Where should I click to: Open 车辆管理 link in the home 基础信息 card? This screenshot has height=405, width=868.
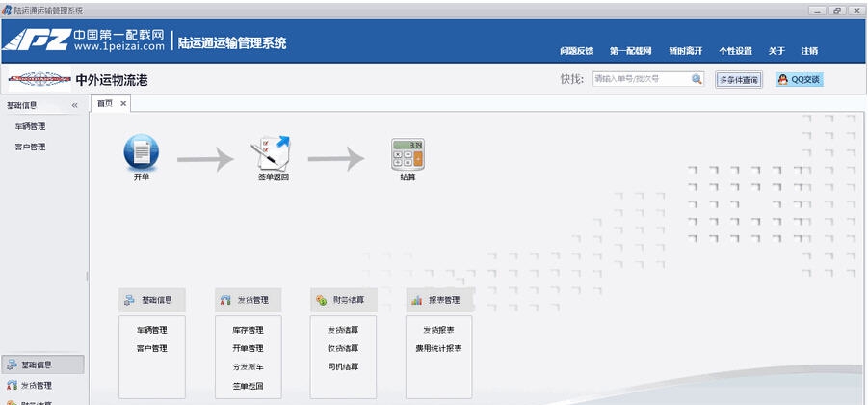151,330
